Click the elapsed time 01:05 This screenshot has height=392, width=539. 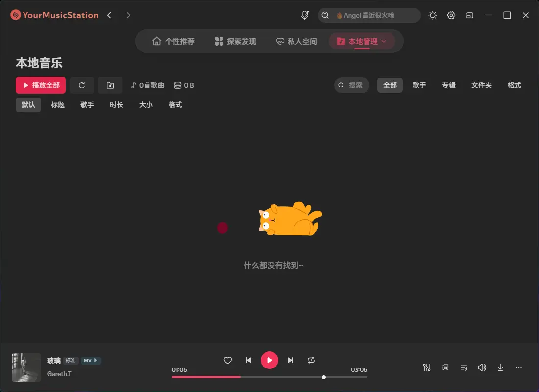pyautogui.click(x=179, y=369)
